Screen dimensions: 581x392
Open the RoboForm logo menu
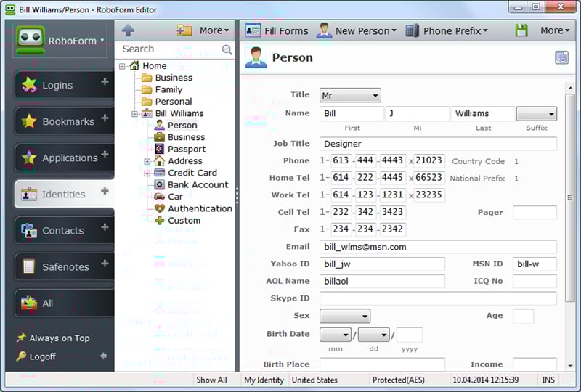(x=60, y=41)
